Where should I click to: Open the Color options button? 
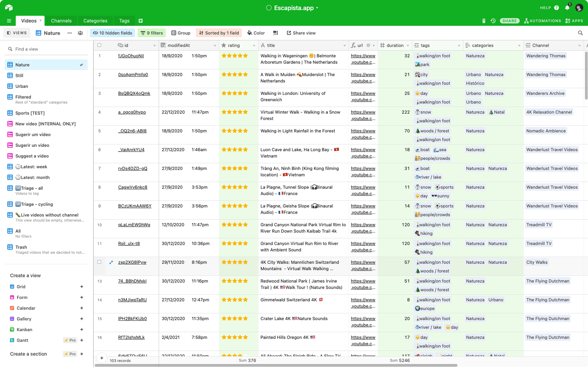tap(256, 33)
